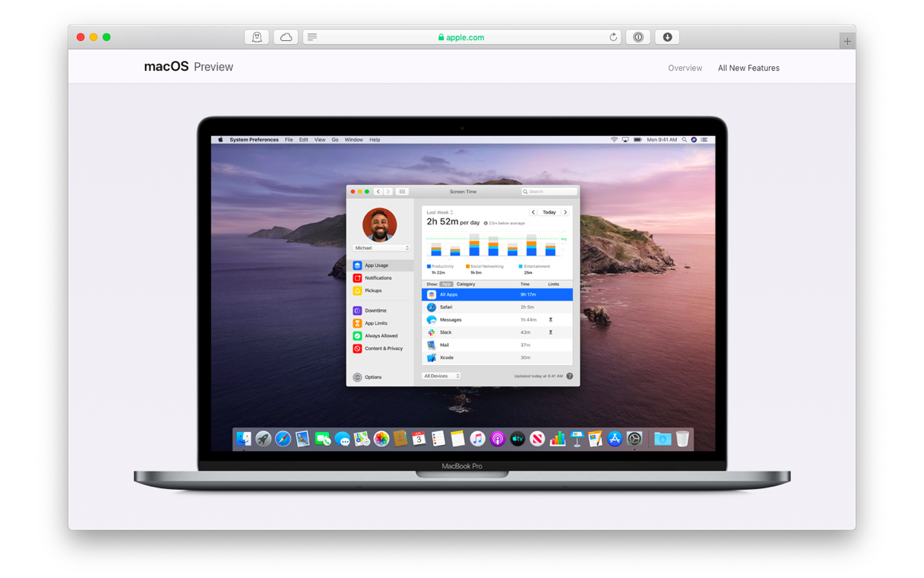Viewport: 924px width, 578px height.
Task: Click the Messages limit hourglass icon
Action: pyautogui.click(x=551, y=320)
